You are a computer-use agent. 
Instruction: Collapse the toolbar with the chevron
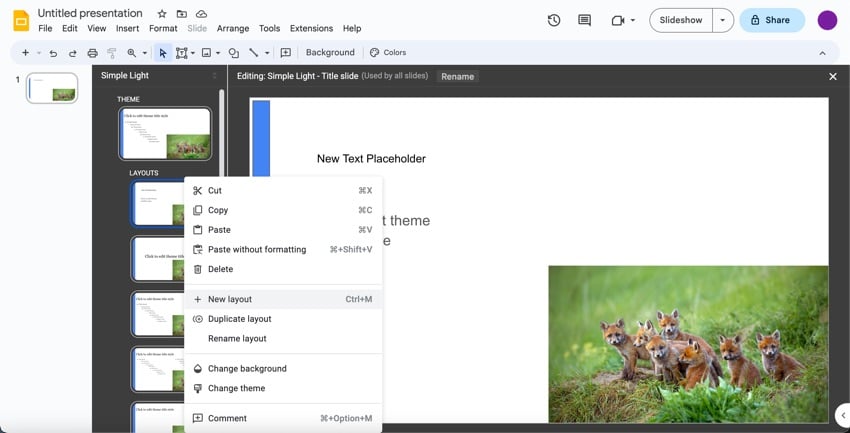coord(822,53)
